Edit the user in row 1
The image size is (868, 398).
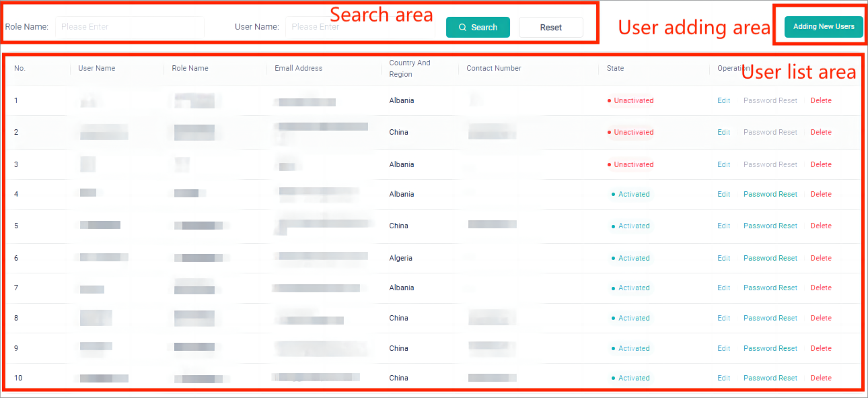(x=723, y=101)
